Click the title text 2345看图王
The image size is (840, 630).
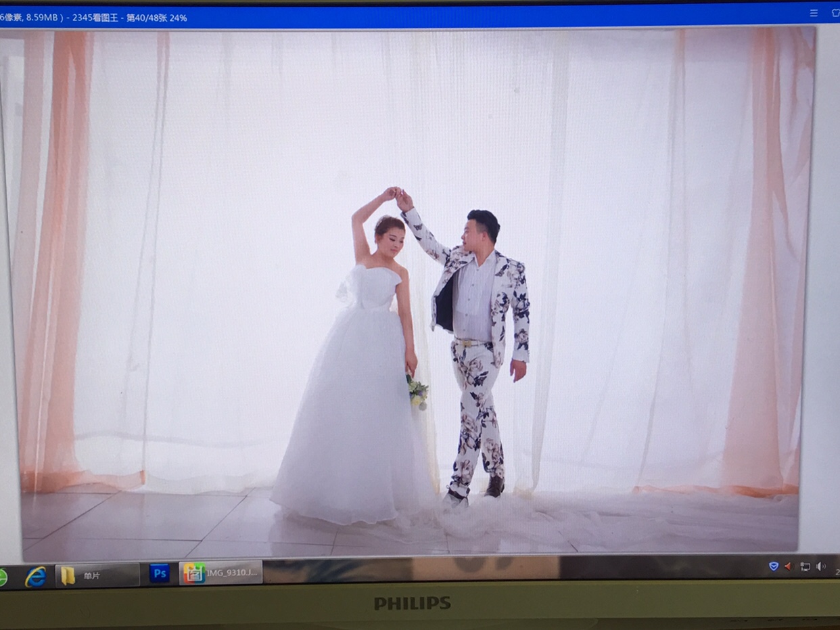point(95,18)
